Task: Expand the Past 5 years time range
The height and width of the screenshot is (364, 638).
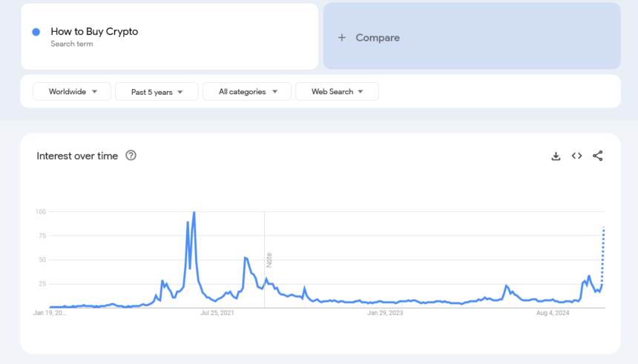Action: click(157, 92)
